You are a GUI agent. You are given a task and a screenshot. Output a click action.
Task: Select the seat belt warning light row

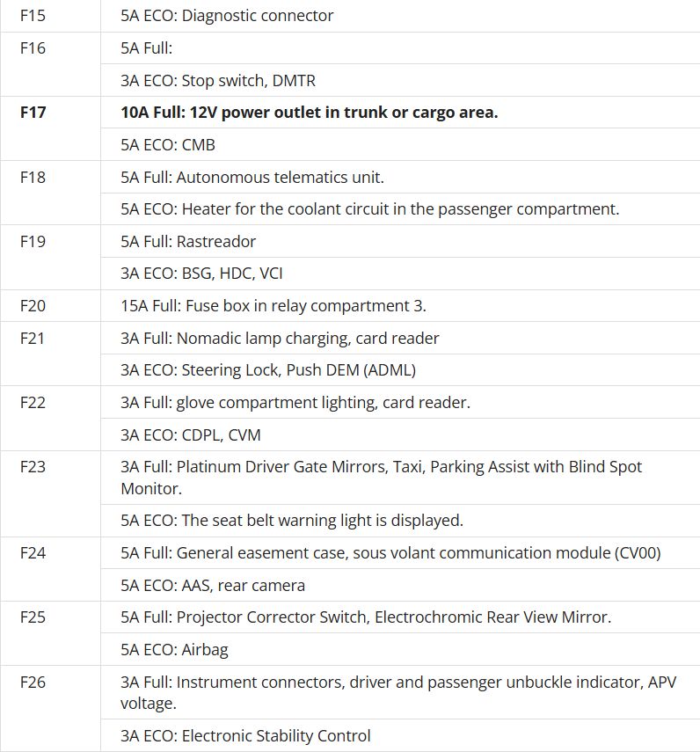click(x=292, y=521)
